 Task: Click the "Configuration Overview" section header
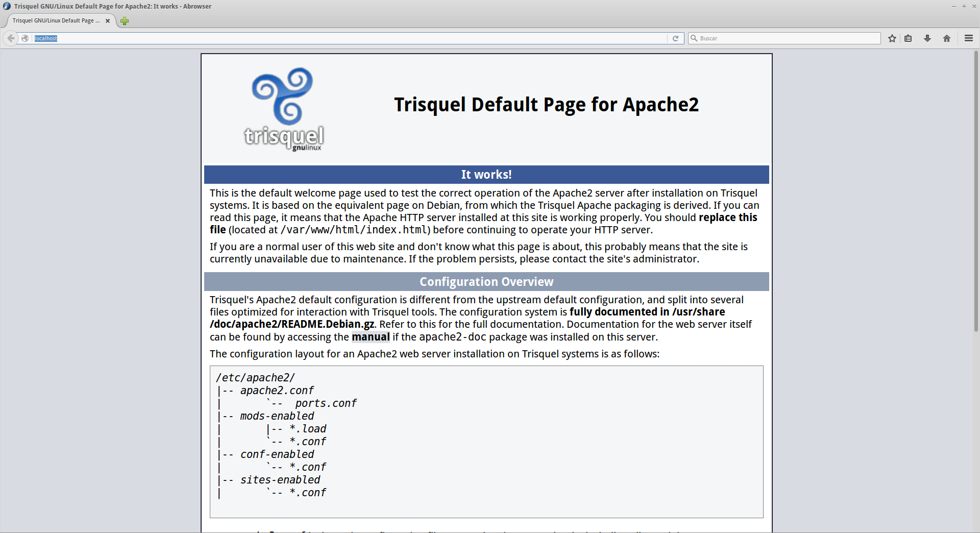(x=486, y=282)
